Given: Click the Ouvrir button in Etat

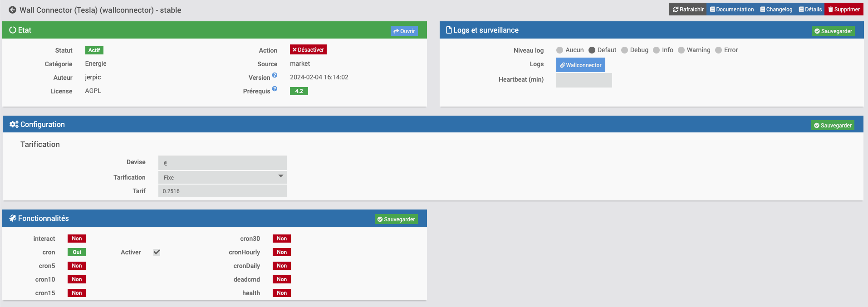Looking at the screenshot, I should pos(404,31).
